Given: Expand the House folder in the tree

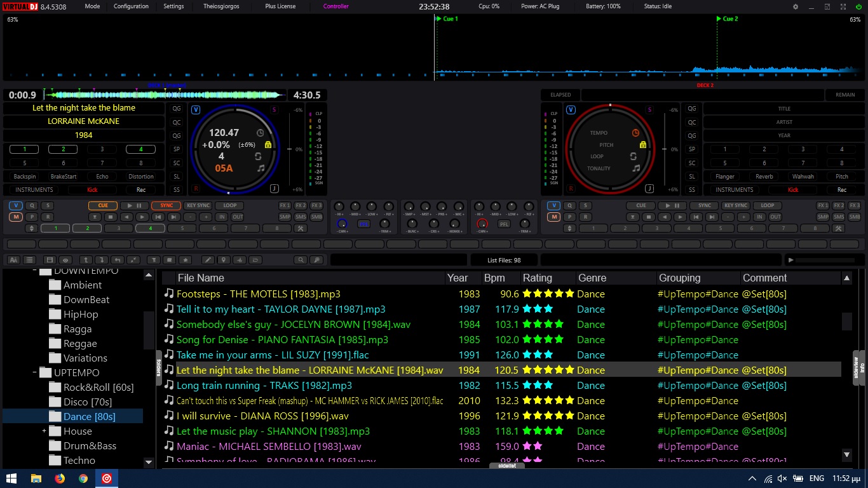Looking at the screenshot, I should [x=44, y=431].
